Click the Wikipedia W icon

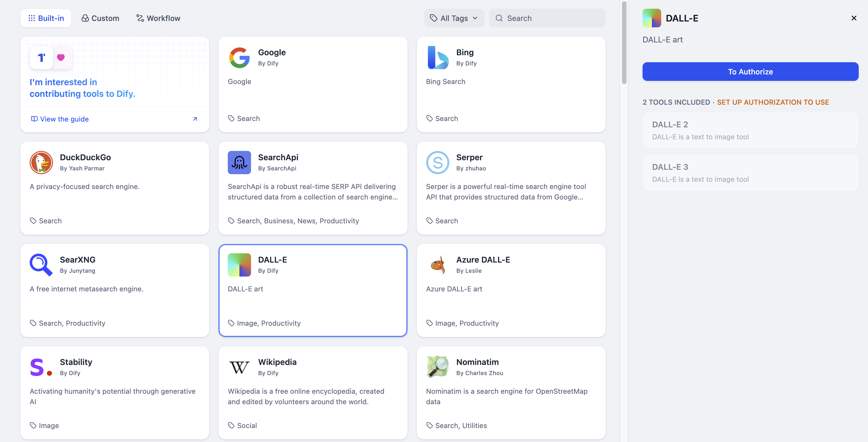239,367
